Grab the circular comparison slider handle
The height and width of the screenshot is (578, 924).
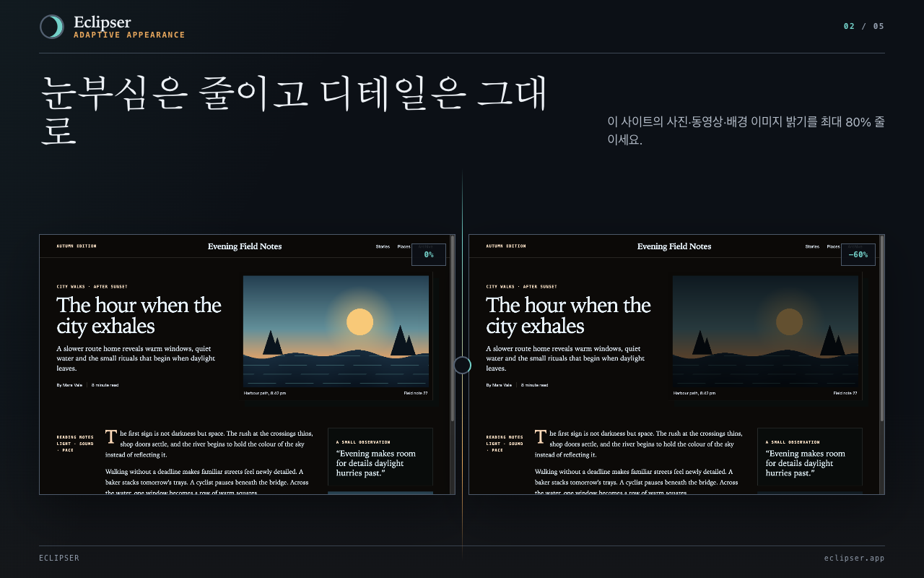462,366
